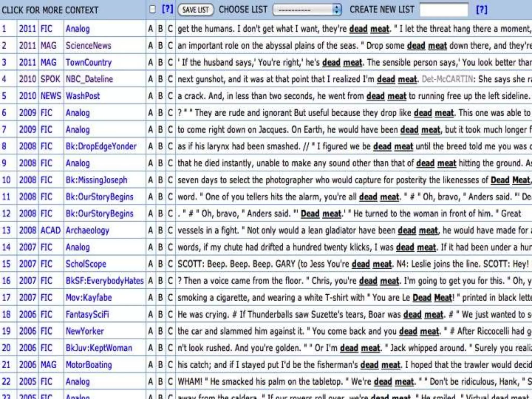
Task: Click category A in row 7
Action: click(x=151, y=129)
